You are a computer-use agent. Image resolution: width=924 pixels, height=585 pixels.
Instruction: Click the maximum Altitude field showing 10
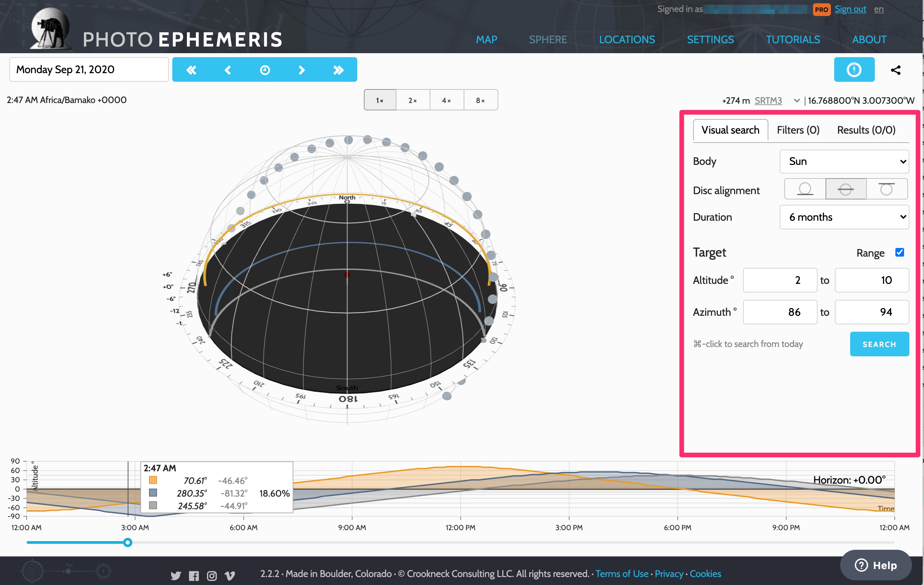[871, 280]
